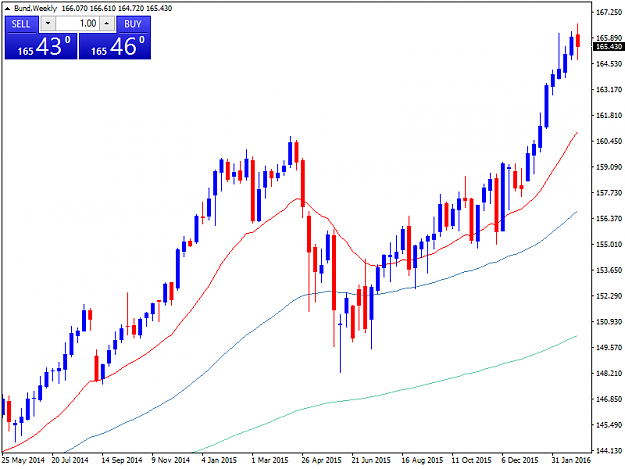Click the 155.010 price scale label

[x=609, y=244]
